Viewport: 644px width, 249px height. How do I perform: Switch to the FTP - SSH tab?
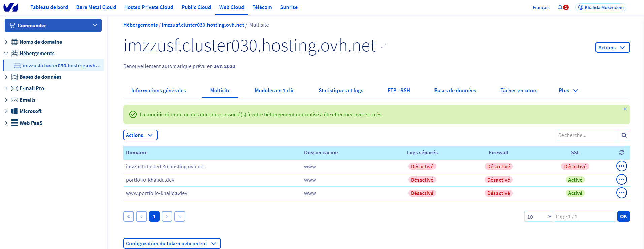click(x=398, y=91)
